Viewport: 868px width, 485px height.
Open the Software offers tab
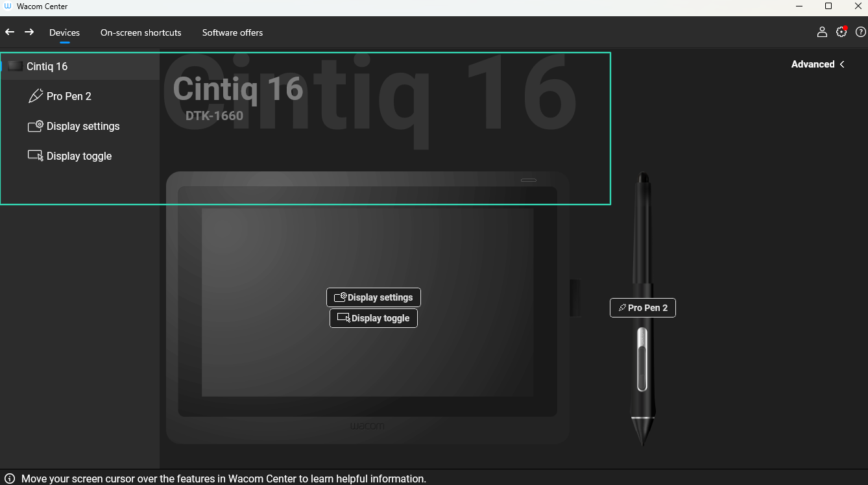(232, 32)
